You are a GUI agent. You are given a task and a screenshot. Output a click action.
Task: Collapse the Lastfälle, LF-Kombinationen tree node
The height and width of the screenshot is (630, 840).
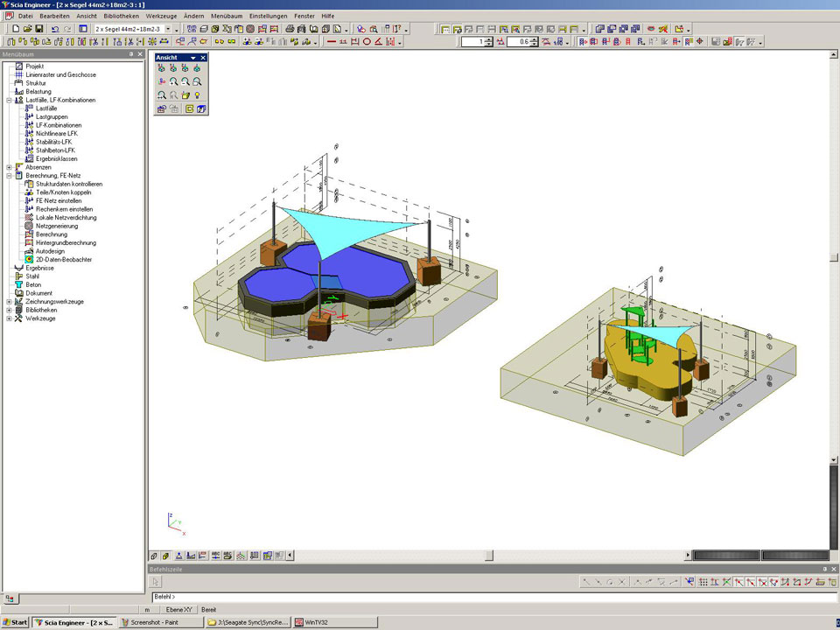(x=9, y=100)
